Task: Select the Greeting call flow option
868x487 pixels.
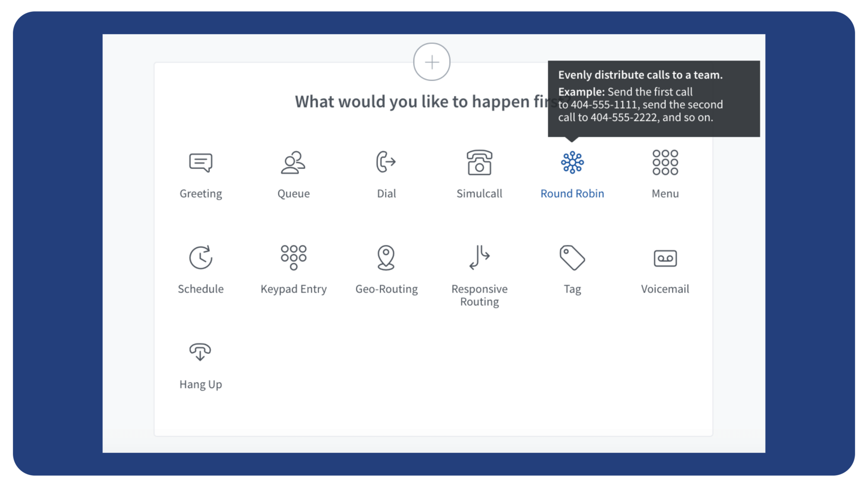Action: pyautogui.click(x=201, y=173)
